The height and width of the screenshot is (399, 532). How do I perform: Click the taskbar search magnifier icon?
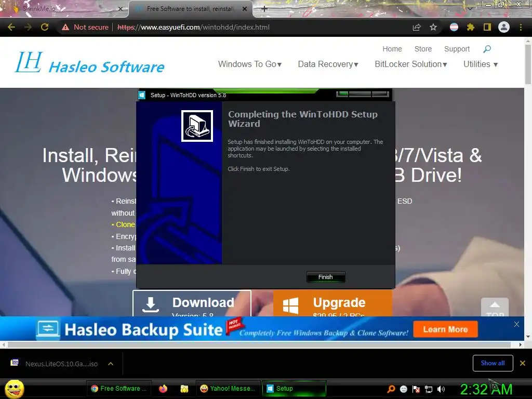click(x=391, y=389)
